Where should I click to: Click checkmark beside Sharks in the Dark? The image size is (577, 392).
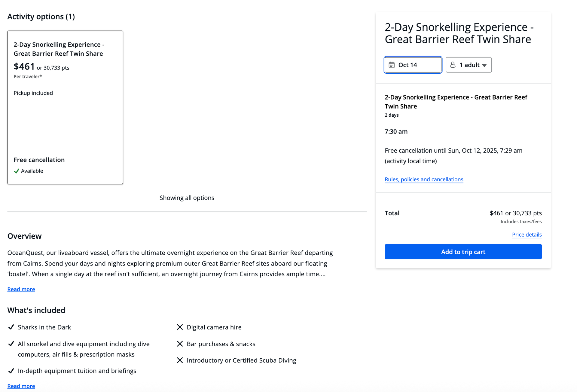pyautogui.click(x=11, y=327)
